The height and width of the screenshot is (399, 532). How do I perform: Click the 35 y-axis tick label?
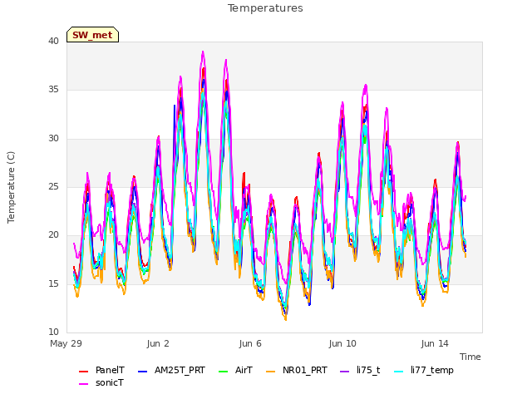click(53, 90)
